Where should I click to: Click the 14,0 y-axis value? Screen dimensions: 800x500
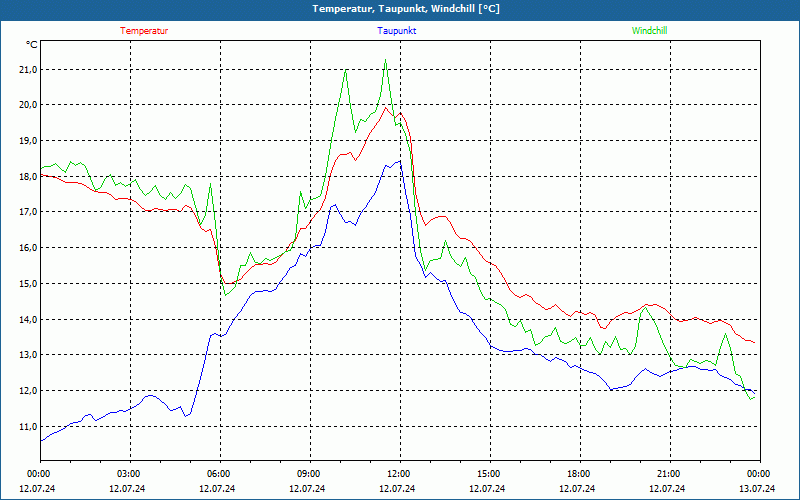pyautogui.click(x=29, y=319)
